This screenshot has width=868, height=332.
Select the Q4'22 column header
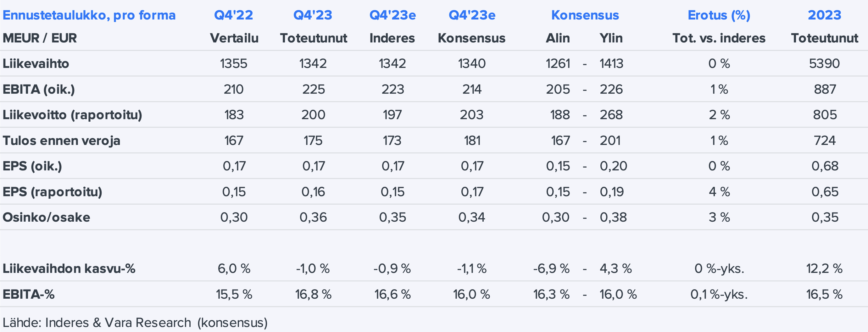(233, 15)
